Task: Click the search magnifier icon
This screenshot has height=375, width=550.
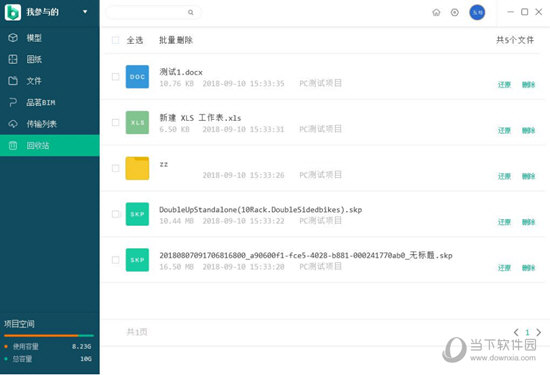Action: pos(190,12)
